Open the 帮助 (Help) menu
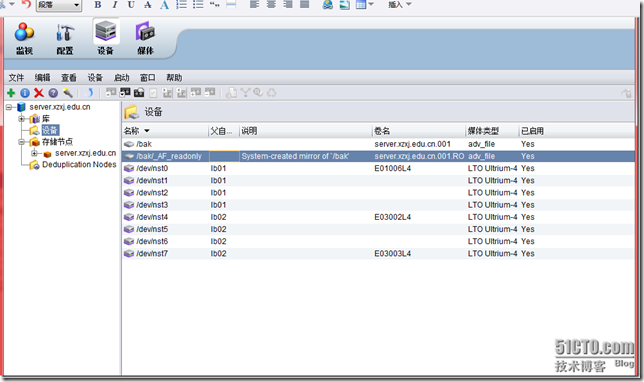 point(174,78)
